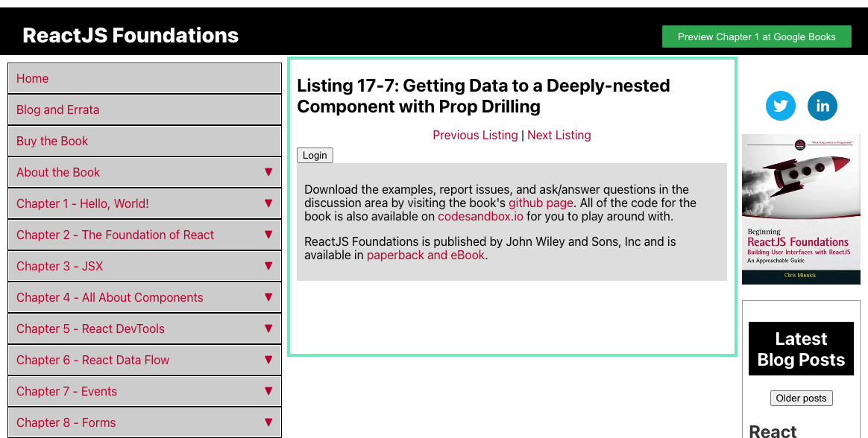Expand the About the Book arrow
868x438 pixels.
click(x=268, y=172)
